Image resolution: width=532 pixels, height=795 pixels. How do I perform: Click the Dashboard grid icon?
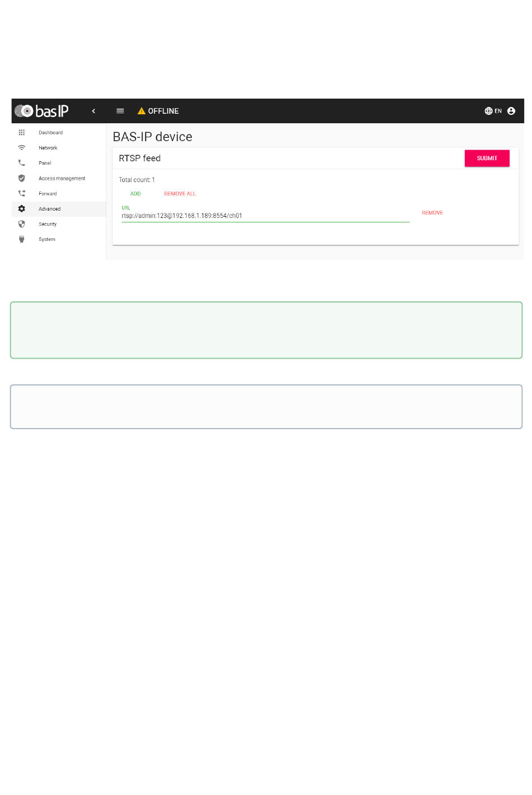(22, 133)
